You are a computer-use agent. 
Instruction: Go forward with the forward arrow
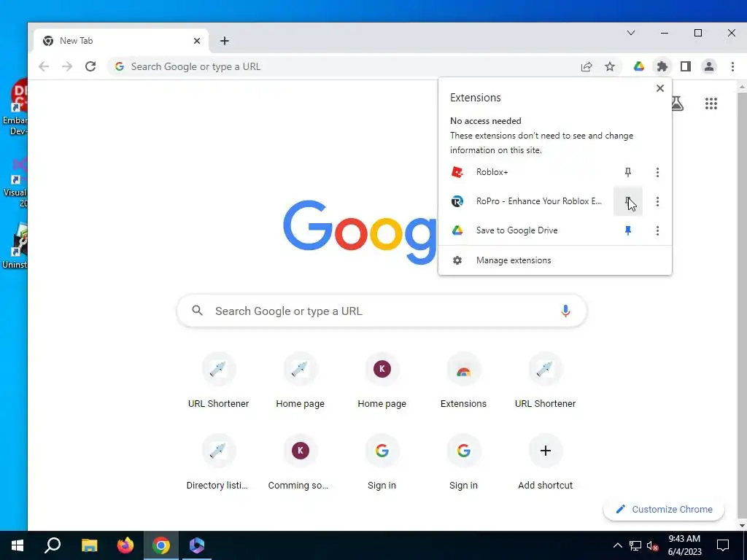point(67,66)
